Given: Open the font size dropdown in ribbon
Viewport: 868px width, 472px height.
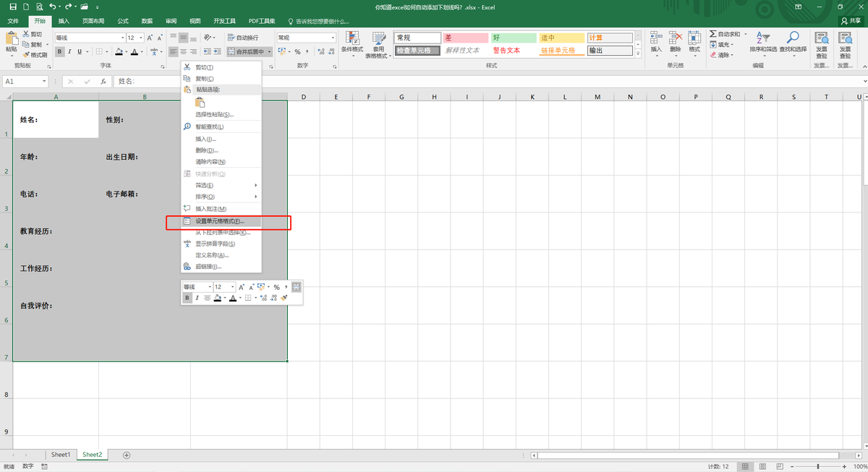Looking at the screenshot, I should (x=140, y=38).
